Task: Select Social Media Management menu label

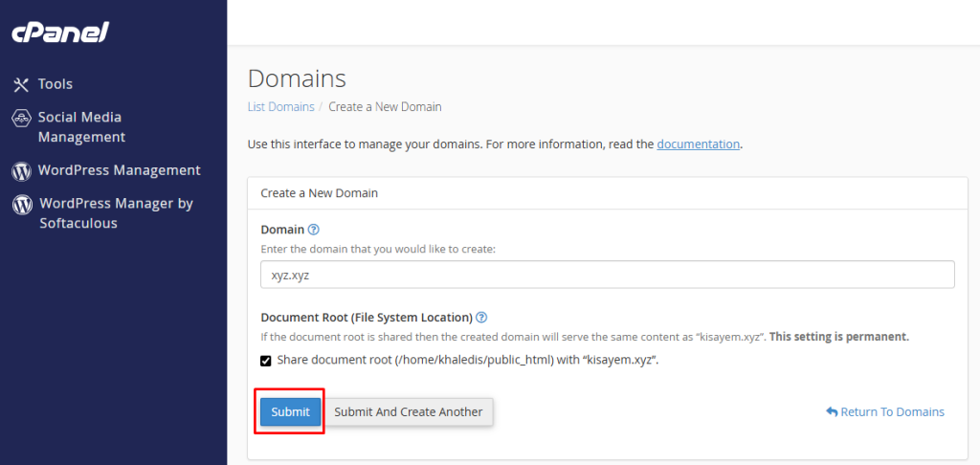Action: pos(81,127)
